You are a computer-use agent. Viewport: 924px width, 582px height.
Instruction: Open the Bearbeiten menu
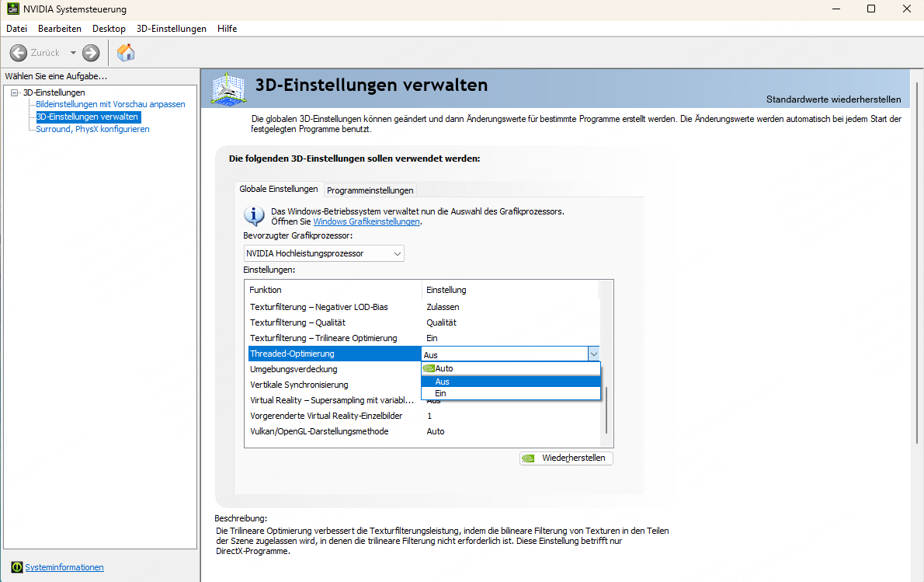coord(60,28)
